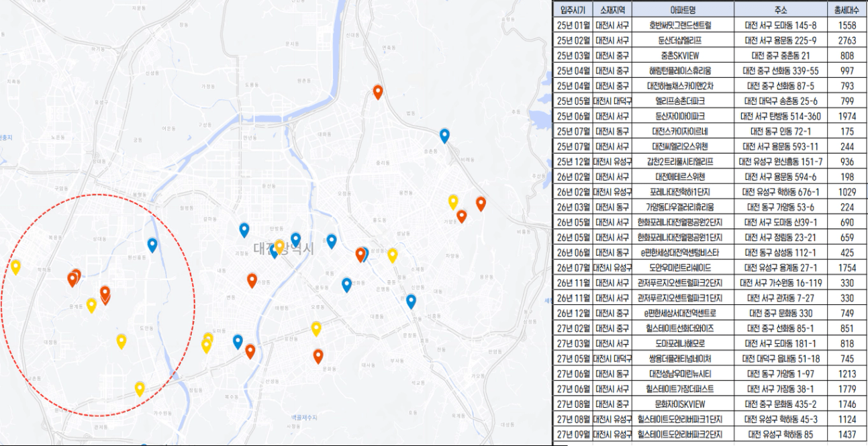868x446 pixels.
Task: Select the 둔산더샵엘리프 apartment name cell
Action: pyautogui.click(x=683, y=40)
